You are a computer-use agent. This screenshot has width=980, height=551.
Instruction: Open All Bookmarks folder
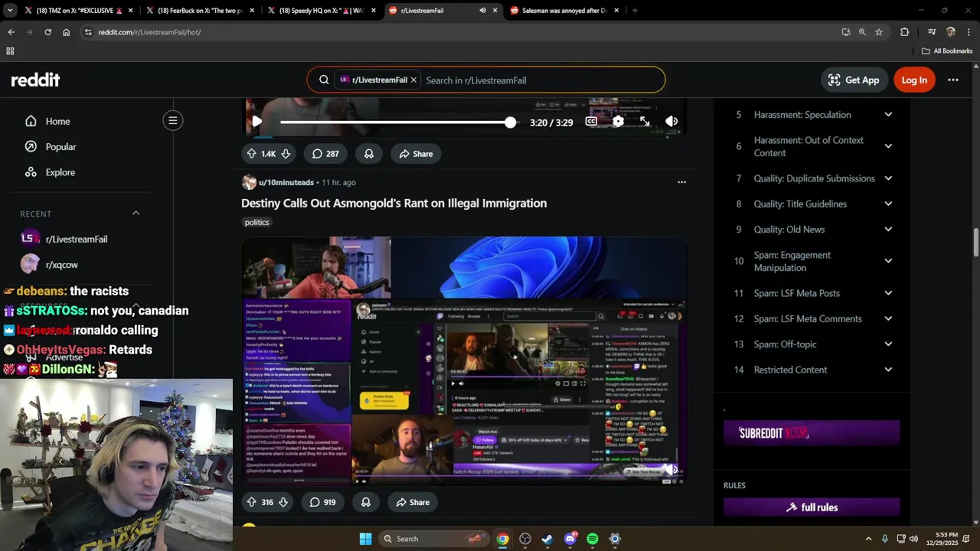coord(947,51)
